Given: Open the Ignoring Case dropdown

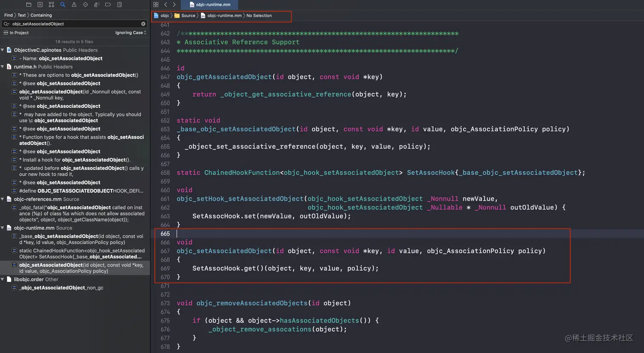Looking at the screenshot, I should point(131,33).
